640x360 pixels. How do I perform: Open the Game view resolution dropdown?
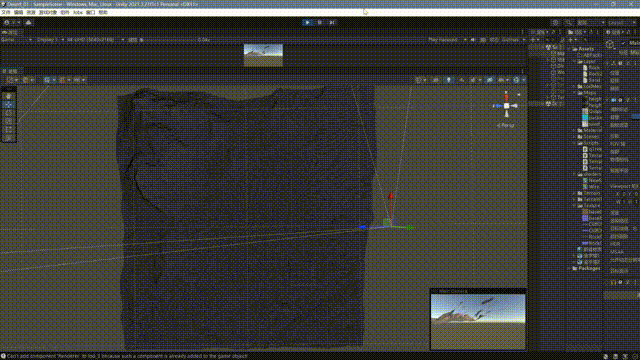click(x=96, y=40)
